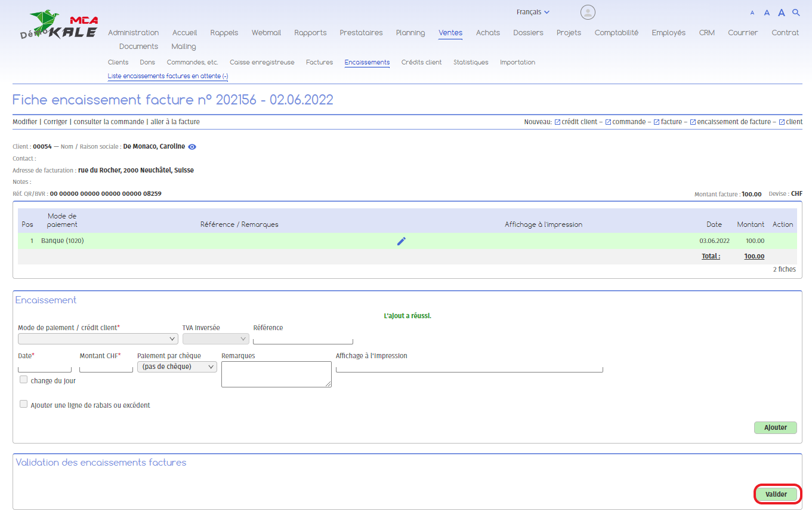812x514 pixels.
Task: Focus the Affichage à l'impression field
Action: click(x=469, y=367)
